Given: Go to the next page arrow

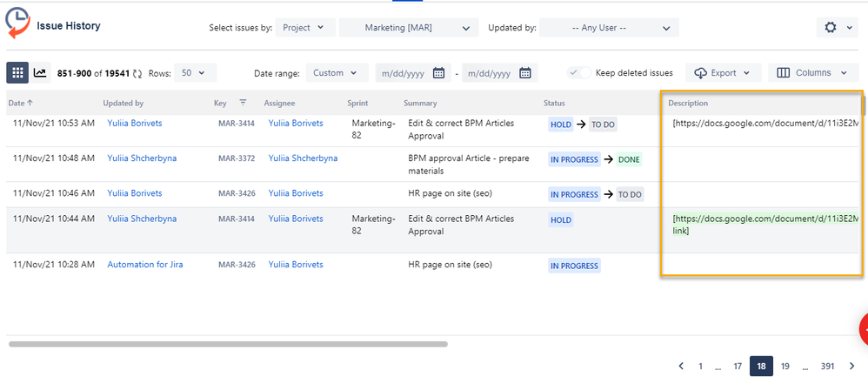Looking at the screenshot, I should [x=852, y=366].
